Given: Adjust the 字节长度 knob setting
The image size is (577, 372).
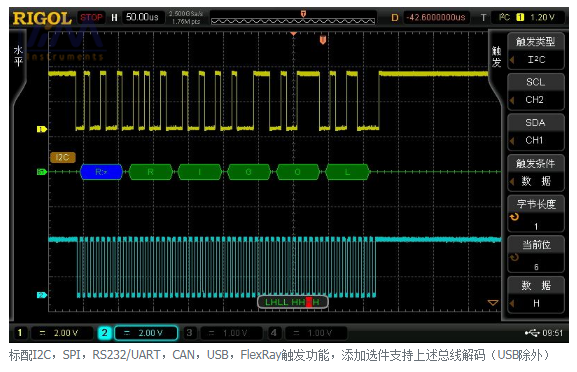Looking at the screenshot, I should 536,213.
